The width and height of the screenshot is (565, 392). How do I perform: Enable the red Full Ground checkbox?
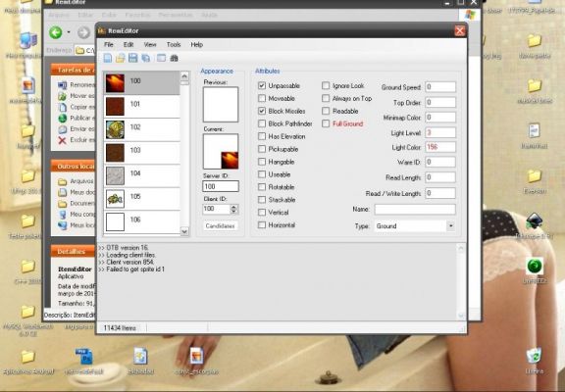tap(326, 123)
